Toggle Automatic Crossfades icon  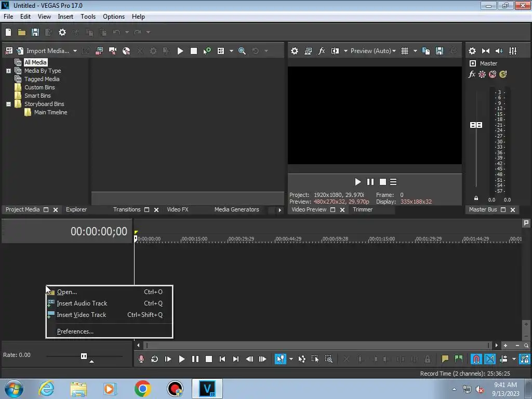(x=490, y=359)
